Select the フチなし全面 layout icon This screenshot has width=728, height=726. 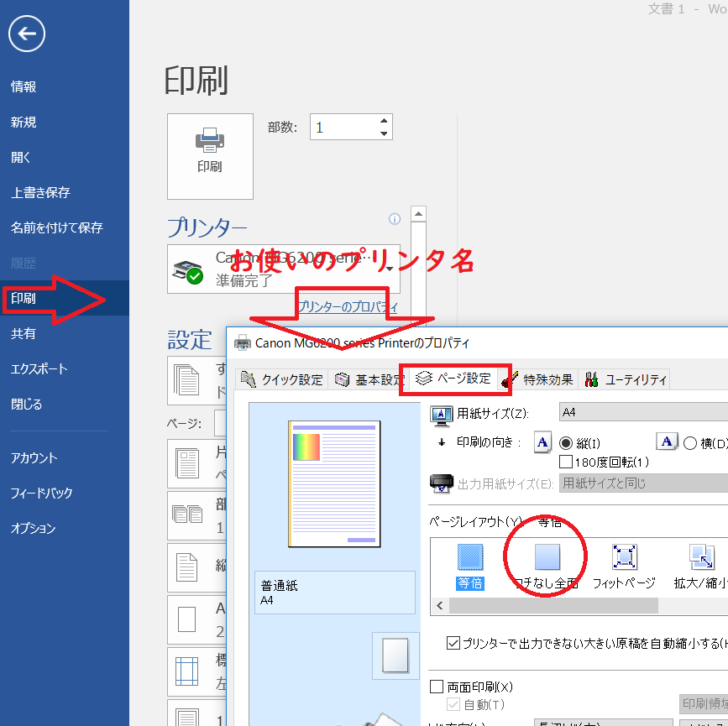point(547,557)
